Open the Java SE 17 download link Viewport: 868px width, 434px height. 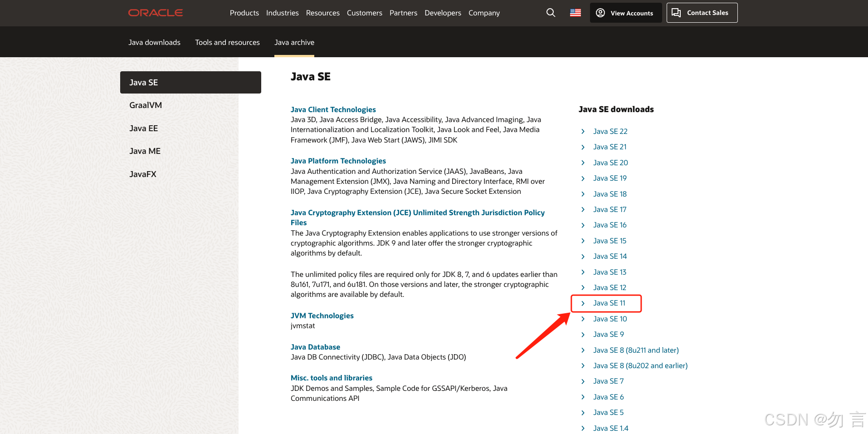click(x=610, y=209)
